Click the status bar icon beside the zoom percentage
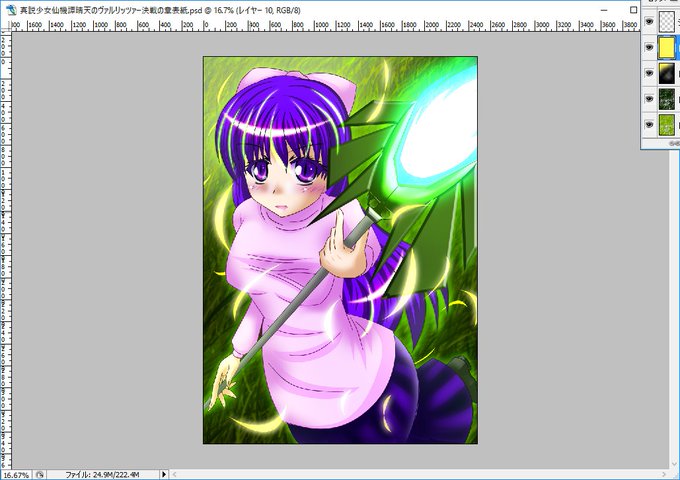 39,475
